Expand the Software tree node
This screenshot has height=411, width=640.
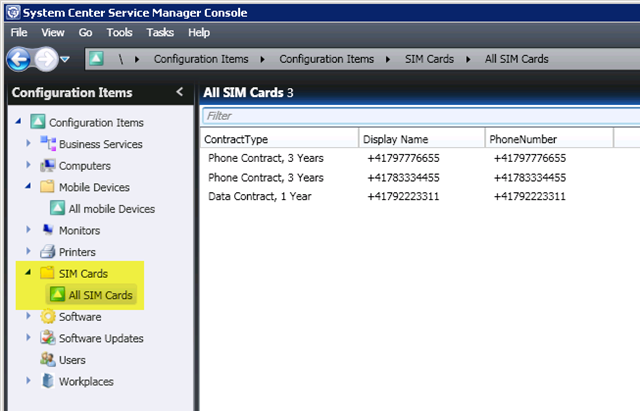29,316
